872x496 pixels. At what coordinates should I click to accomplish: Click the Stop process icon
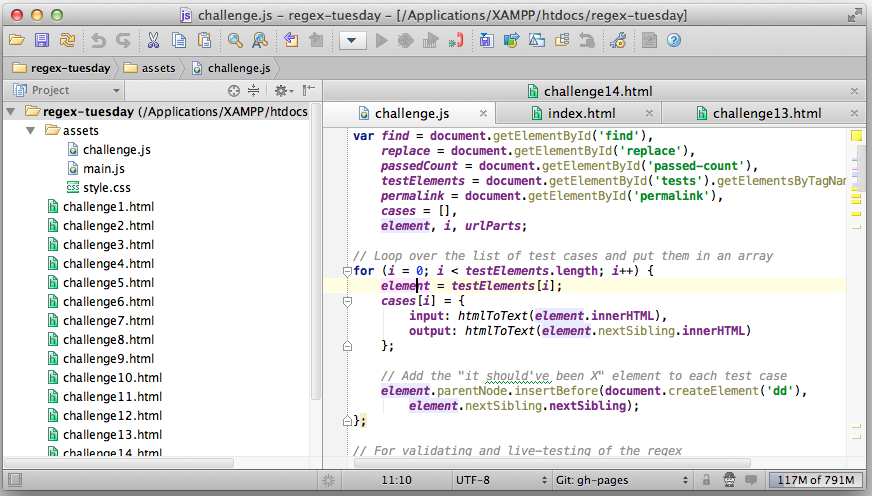456,41
